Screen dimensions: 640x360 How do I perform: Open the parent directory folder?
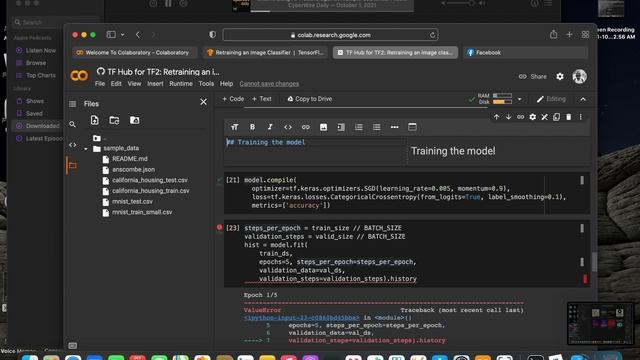click(97, 138)
